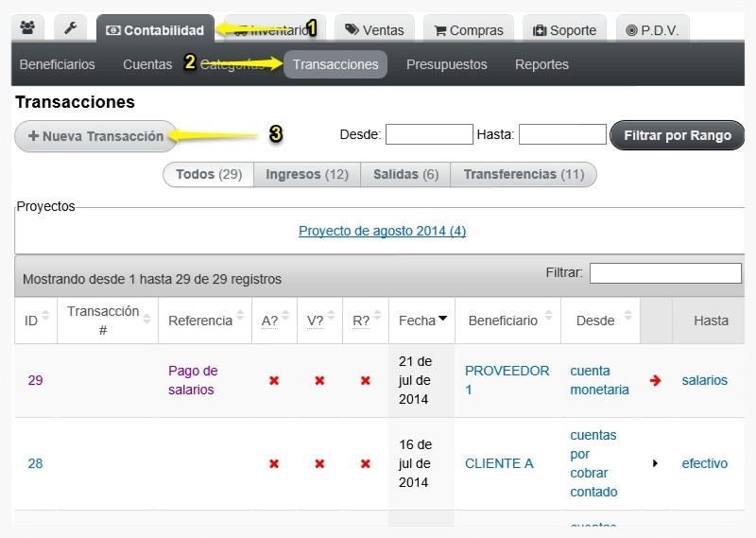Open the P.D.V. tab
756x538 pixels.
(652, 30)
